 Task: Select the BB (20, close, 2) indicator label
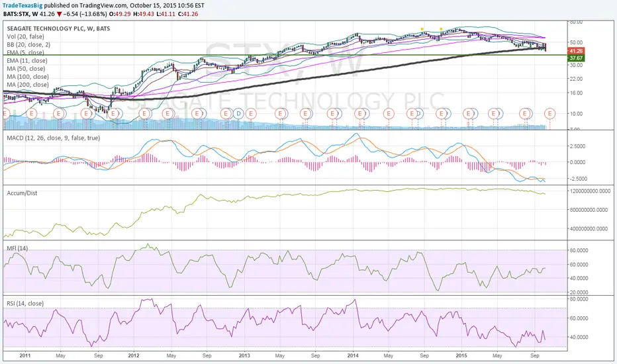[x=28, y=44]
